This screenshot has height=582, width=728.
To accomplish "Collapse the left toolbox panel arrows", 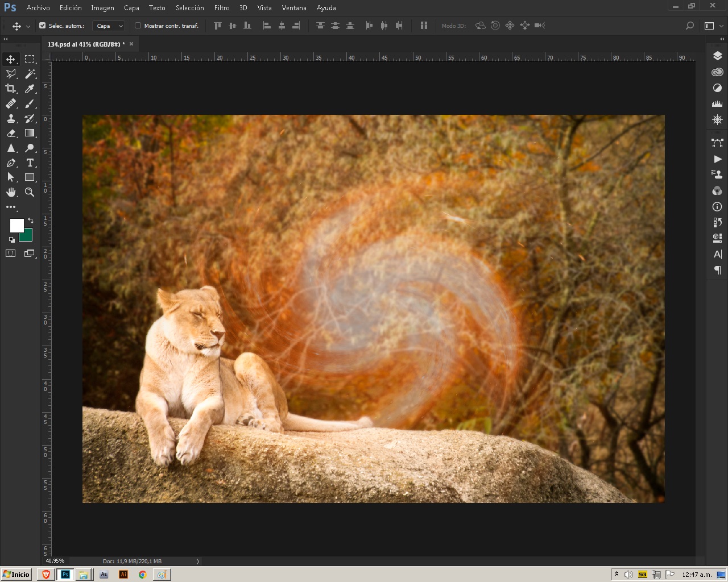I will pos(6,39).
